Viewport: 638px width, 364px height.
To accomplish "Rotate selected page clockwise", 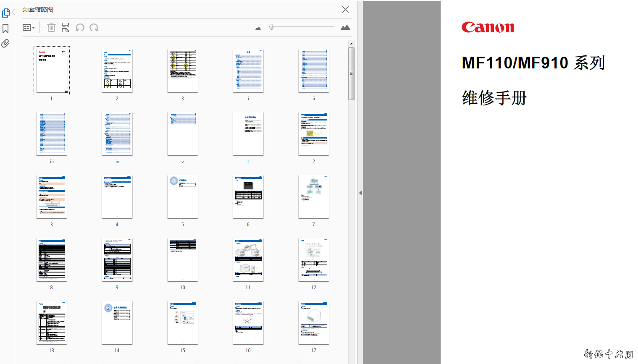I will click(94, 28).
